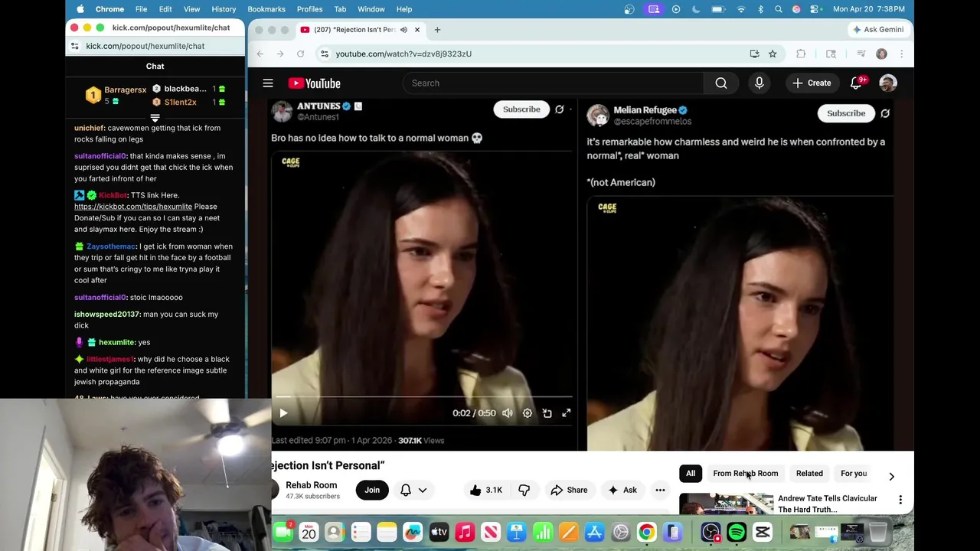980x551 pixels.
Task: Toggle Focus moon icon in menu bar
Action: coord(696,9)
